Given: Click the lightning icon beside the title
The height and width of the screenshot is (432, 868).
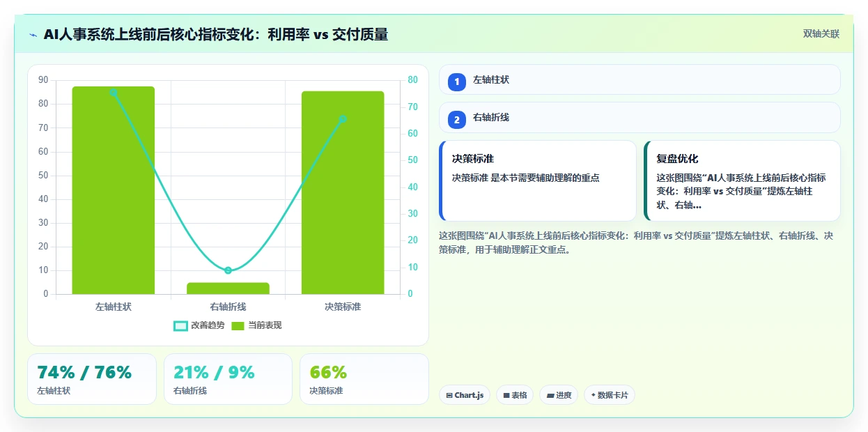Looking at the screenshot, I should (x=33, y=34).
